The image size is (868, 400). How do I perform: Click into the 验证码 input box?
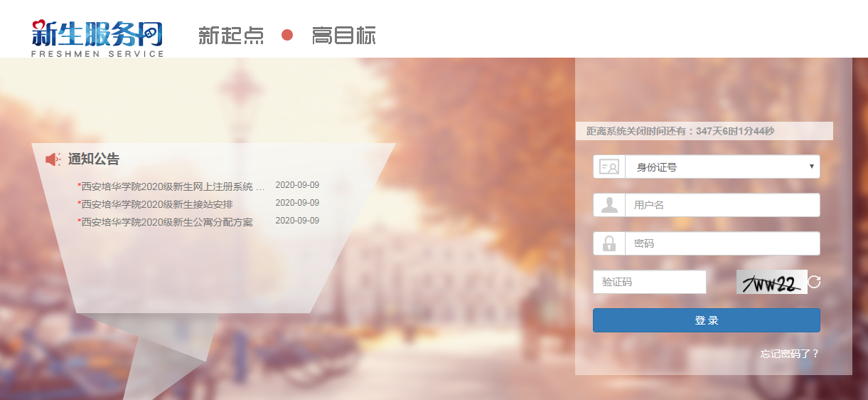(x=649, y=282)
